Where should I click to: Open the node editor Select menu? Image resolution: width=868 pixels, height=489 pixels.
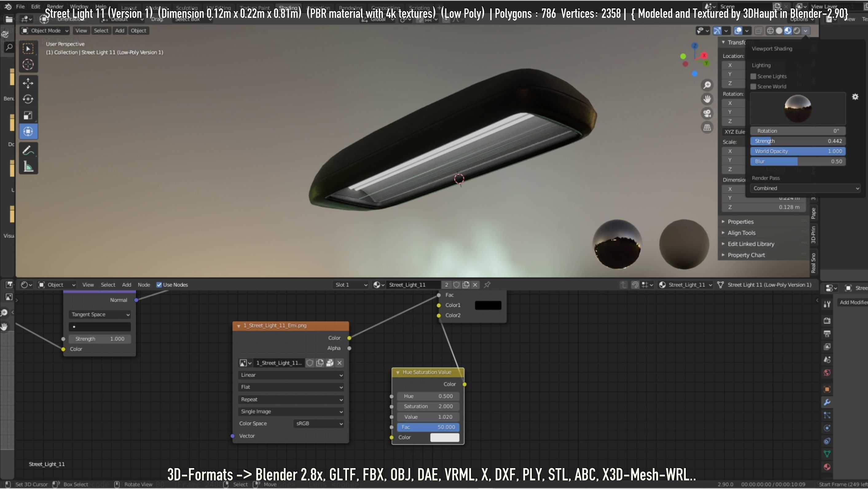(x=108, y=285)
